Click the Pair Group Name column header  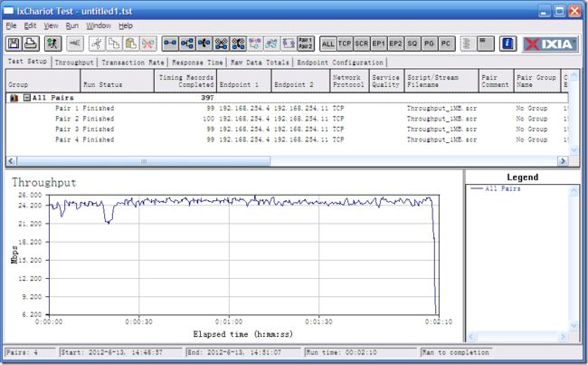point(537,81)
